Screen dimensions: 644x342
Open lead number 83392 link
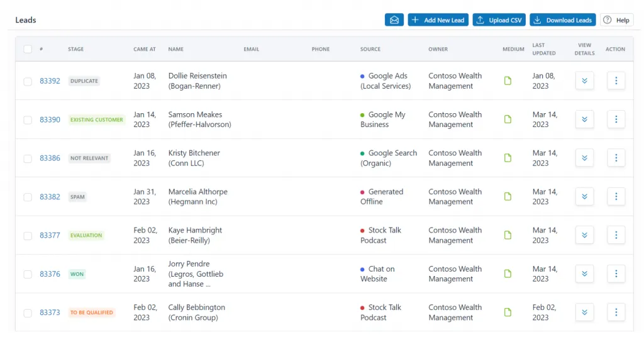point(50,81)
